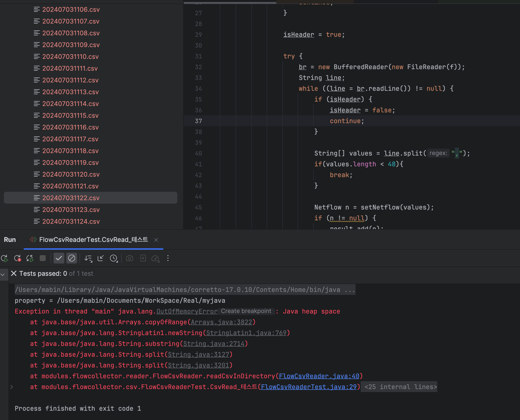Viewport: 520px width, 420px height.
Task: Toggle Show Ignored tests filter
Action: pos(72,258)
